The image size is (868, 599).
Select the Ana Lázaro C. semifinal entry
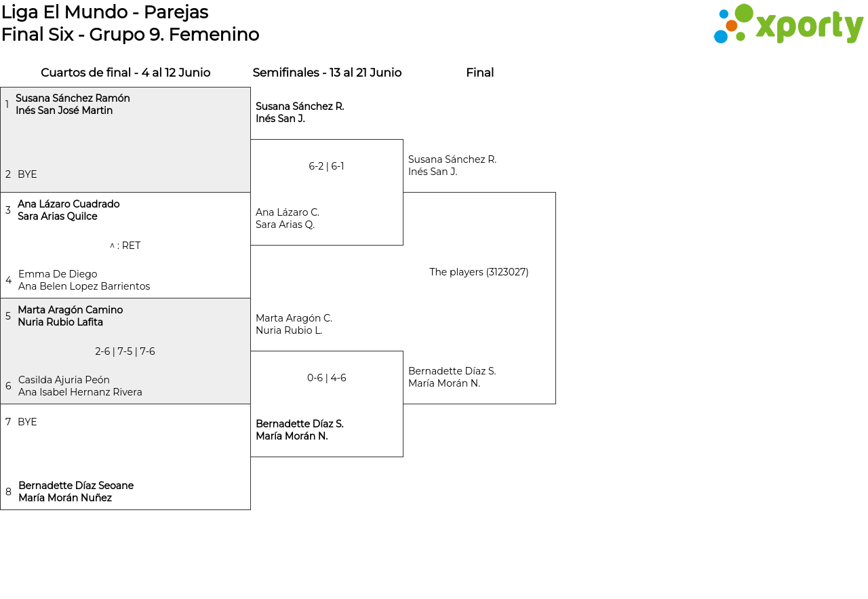tap(288, 218)
